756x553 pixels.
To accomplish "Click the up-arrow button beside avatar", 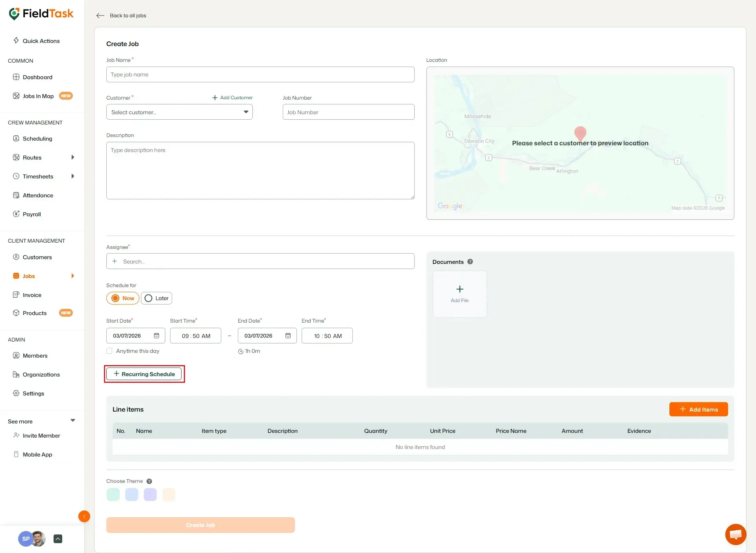I will [x=58, y=539].
